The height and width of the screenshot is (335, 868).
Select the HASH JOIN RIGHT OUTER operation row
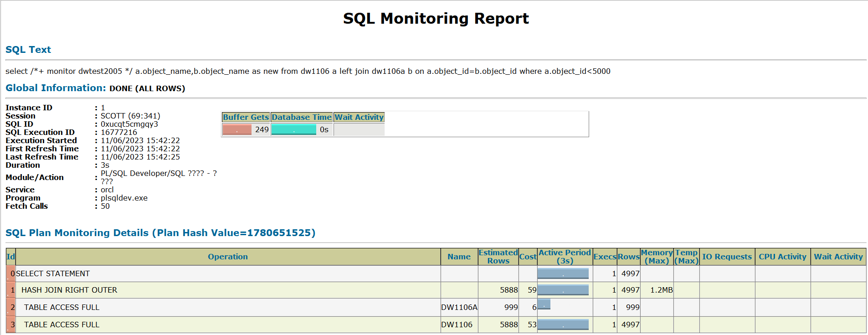[69, 290]
